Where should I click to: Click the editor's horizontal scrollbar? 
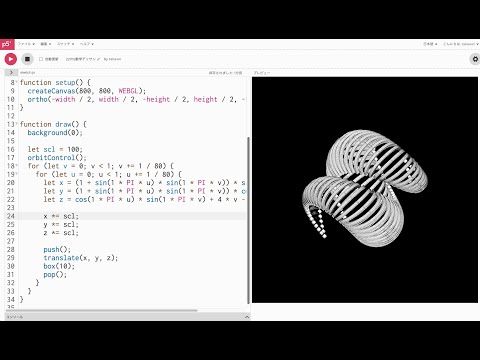point(102,310)
